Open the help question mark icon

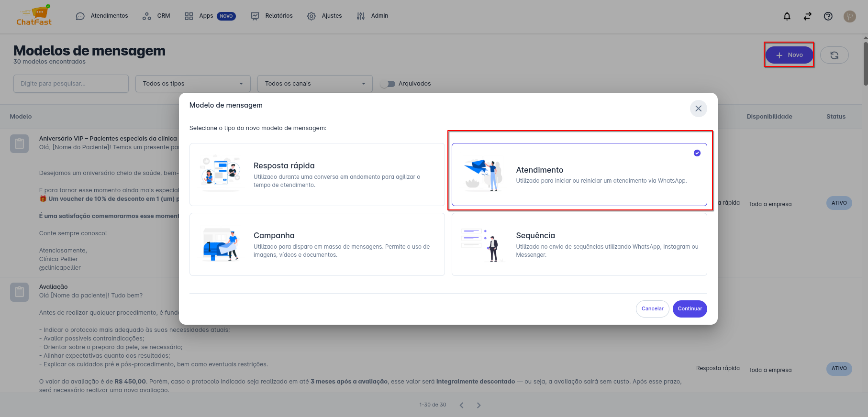pos(828,16)
